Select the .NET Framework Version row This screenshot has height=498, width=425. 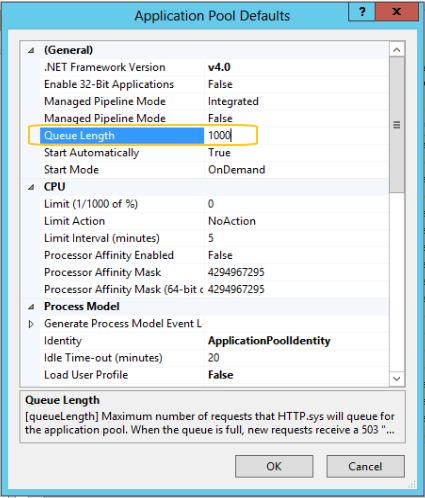coord(214,67)
